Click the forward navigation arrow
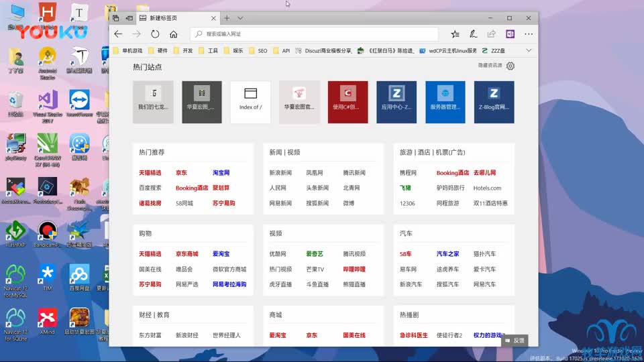 coord(136,34)
